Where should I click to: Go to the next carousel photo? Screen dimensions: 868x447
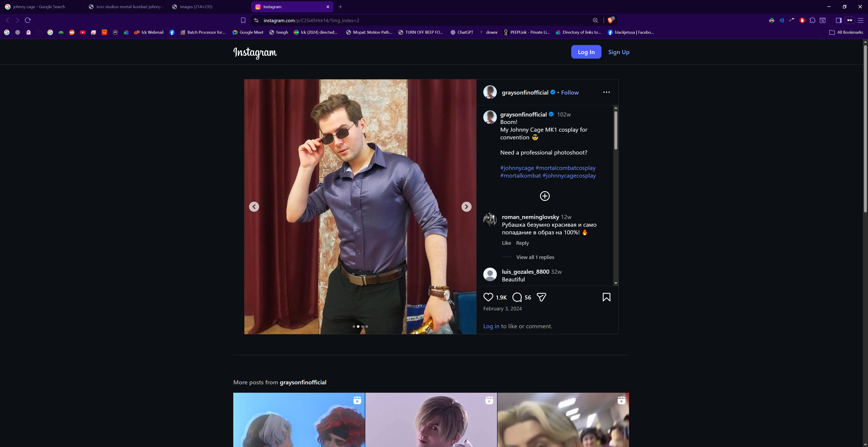tap(466, 207)
